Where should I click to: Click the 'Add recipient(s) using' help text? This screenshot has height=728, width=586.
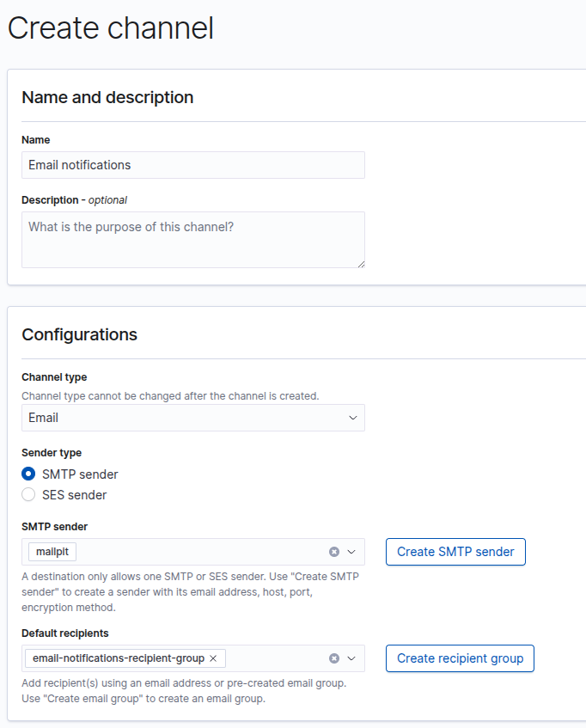point(184,691)
